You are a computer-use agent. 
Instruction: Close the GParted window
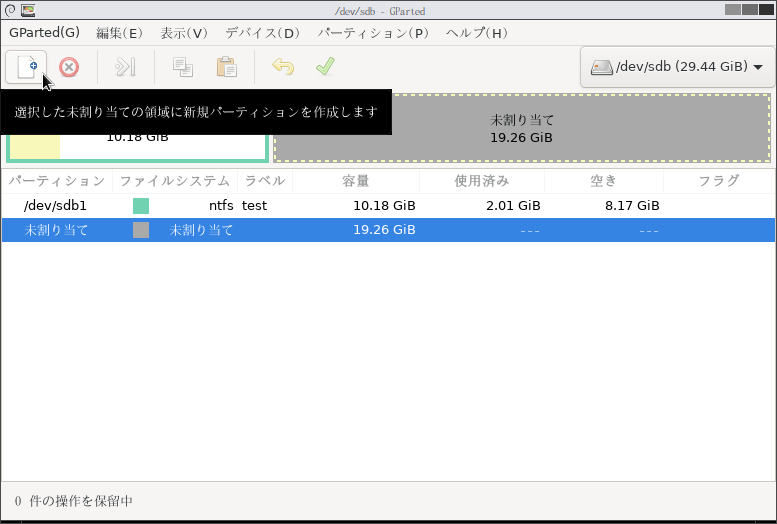[x=766, y=9]
